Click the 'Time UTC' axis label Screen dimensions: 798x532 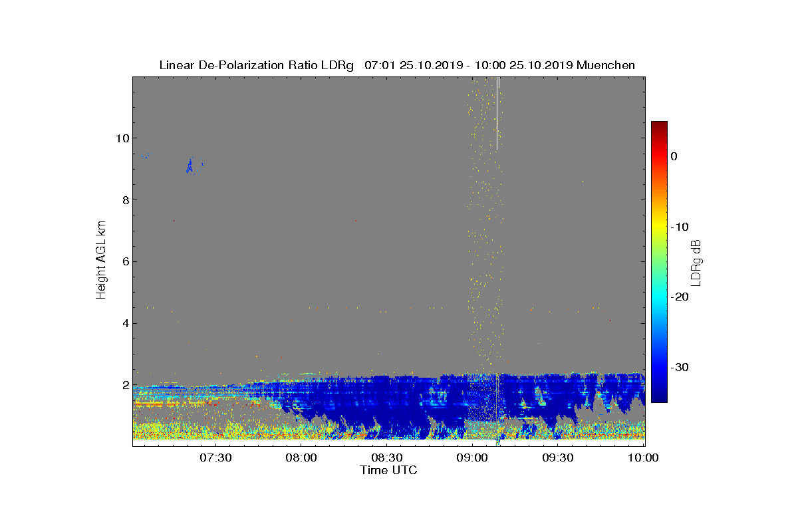coord(388,470)
